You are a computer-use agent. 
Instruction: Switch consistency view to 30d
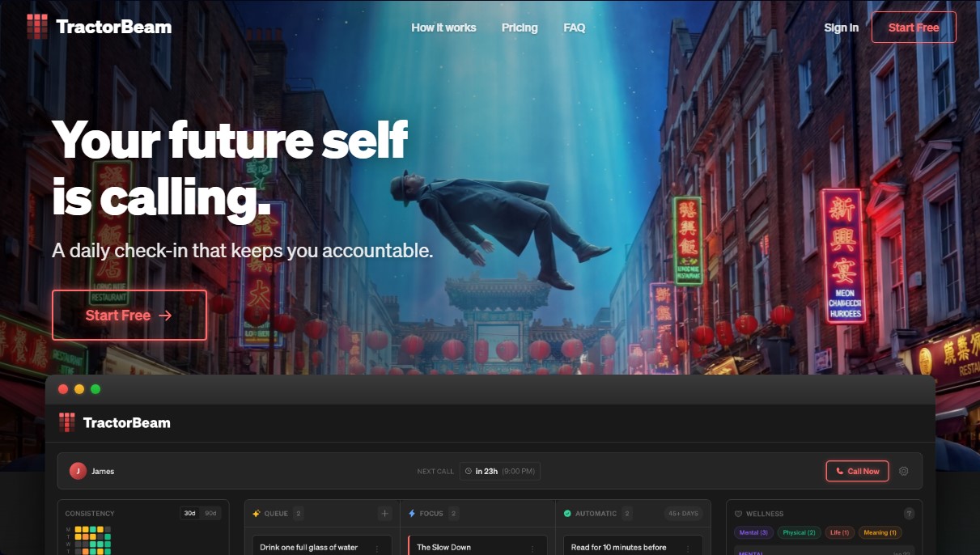pyautogui.click(x=190, y=513)
